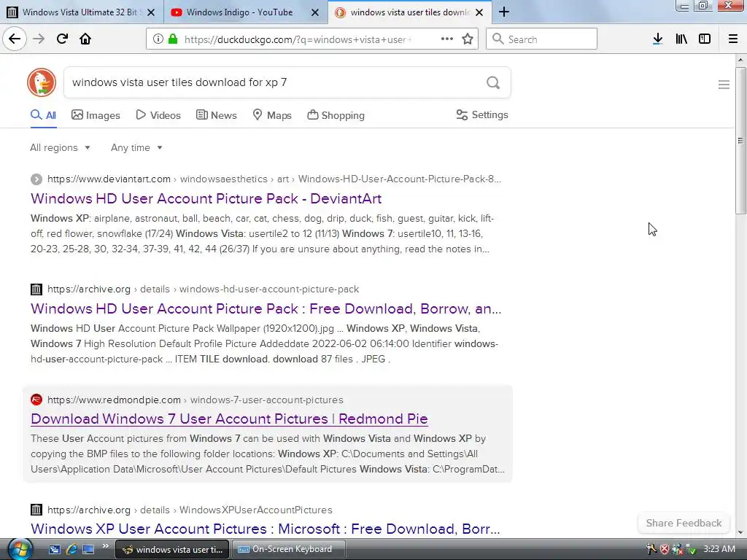Viewport: 747px width, 560px height.
Task: Click the scrollbar up arrow
Action: pyautogui.click(x=740, y=60)
